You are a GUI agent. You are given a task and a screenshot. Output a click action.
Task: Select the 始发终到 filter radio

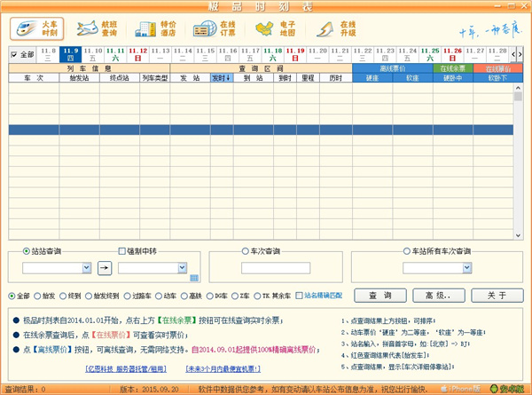point(89,296)
